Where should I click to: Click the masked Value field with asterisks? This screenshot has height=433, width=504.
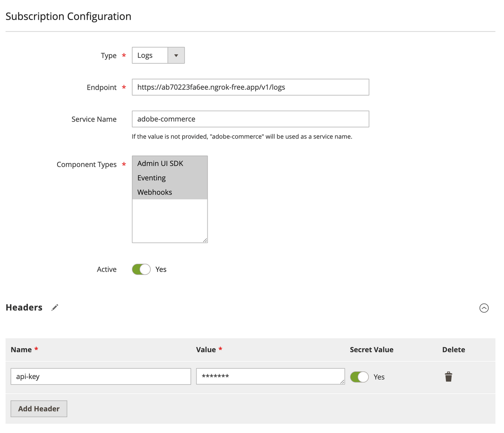tap(271, 376)
